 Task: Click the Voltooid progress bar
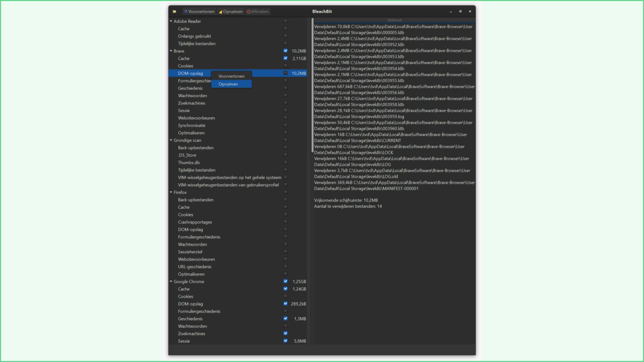click(x=394, y=20)
